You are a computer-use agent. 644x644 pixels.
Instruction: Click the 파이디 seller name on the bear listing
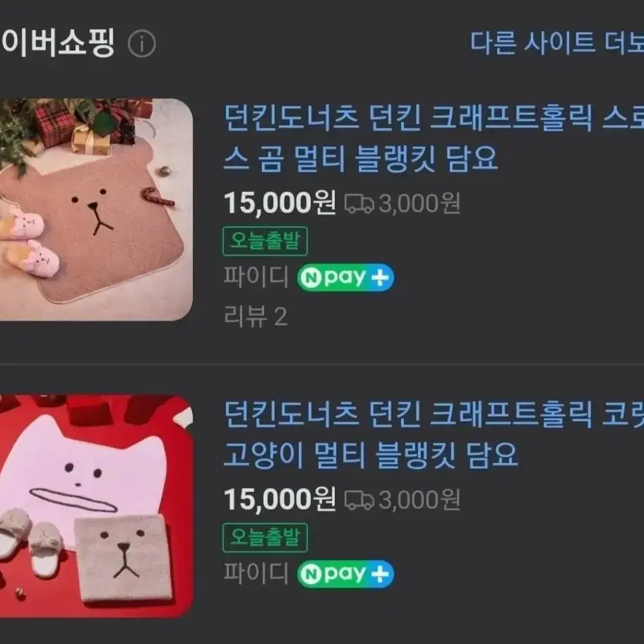256,277
